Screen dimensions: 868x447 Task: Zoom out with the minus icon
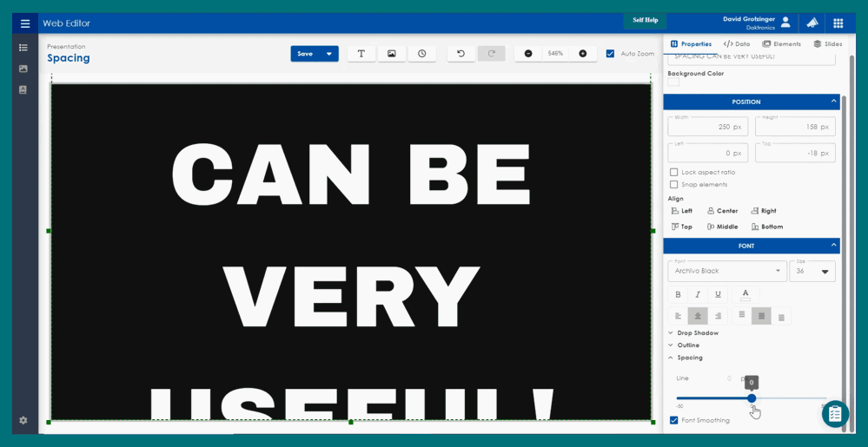(528, 54)
